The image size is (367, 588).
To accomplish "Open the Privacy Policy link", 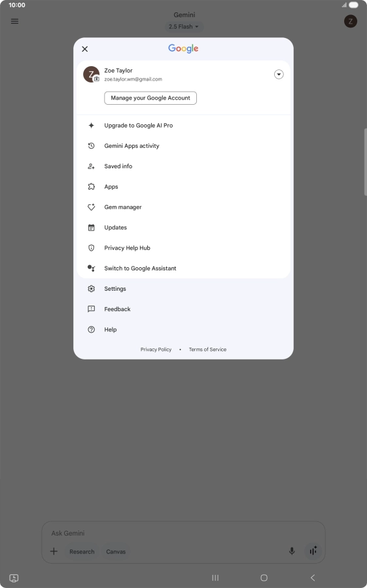I will tap(156, 350).
